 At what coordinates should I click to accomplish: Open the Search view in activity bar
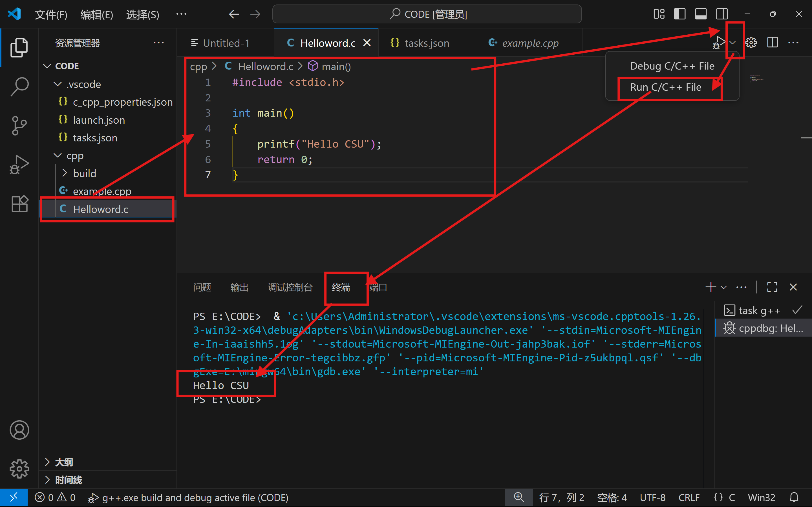pyautogui.click(x=19, y=86)
